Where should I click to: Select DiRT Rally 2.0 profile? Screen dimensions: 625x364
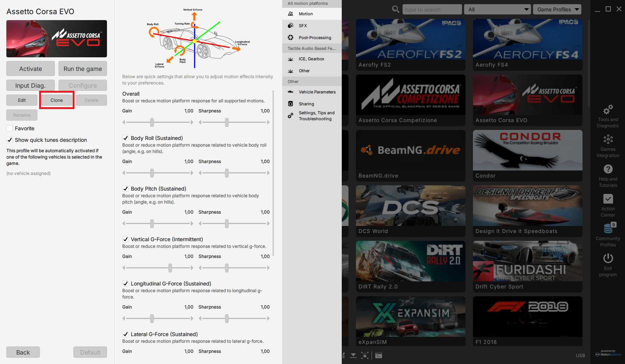click(411, 266)
